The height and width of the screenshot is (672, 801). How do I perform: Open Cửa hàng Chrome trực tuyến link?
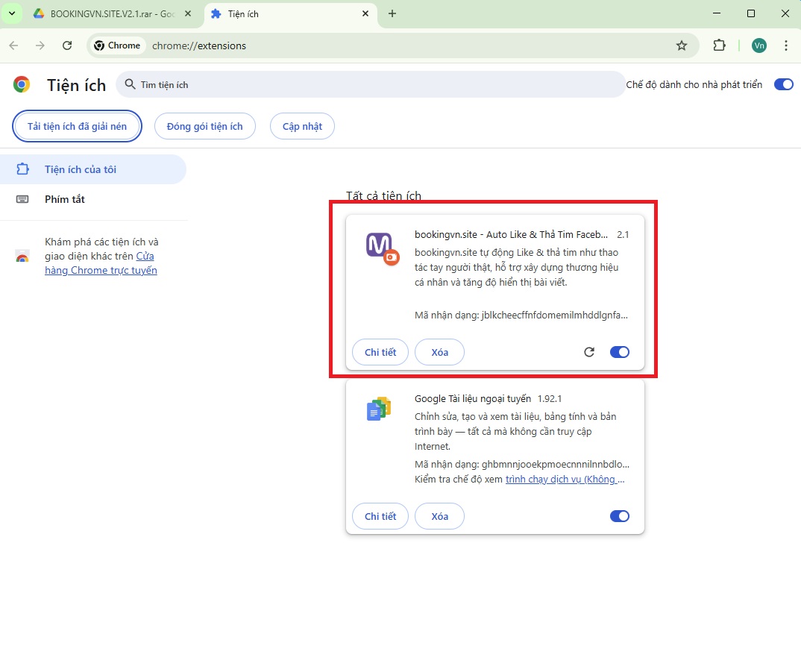pos(101,263)
